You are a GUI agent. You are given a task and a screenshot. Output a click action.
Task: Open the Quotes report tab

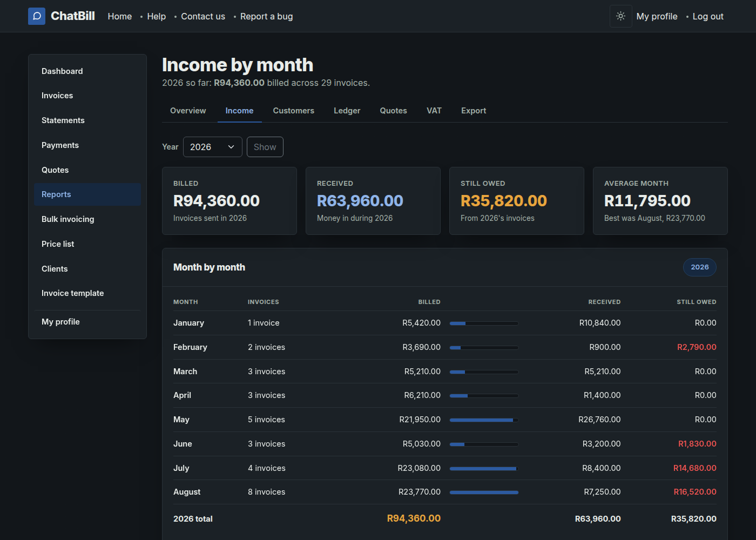click(394, 111)
